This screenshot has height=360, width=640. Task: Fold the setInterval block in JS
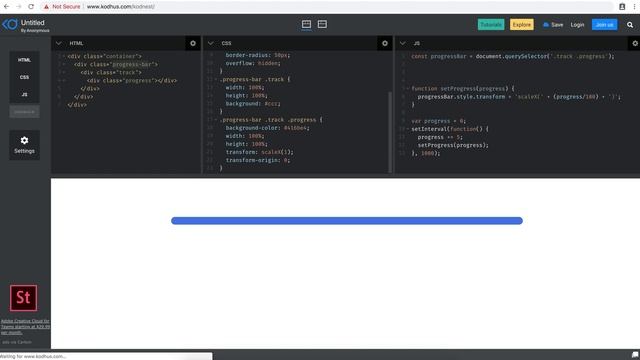click(407, 129)
